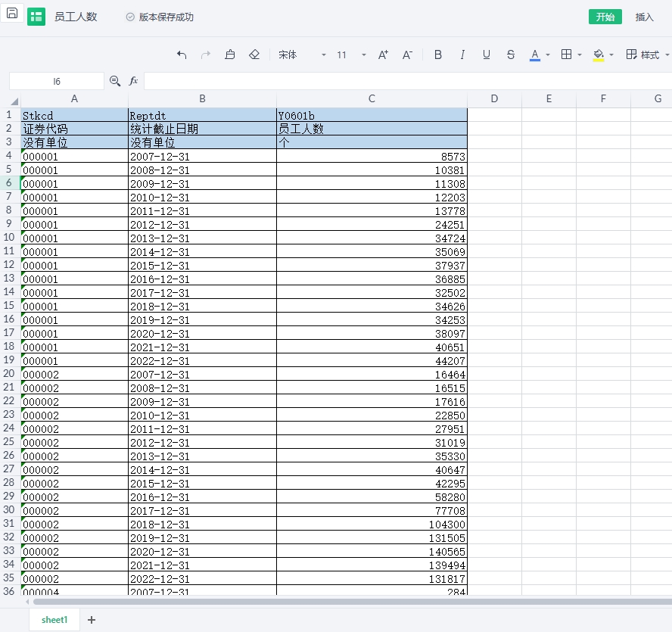672x632 pixels.
Task: Toggle strikethrough formatting
Action: (x=511, y=54)
